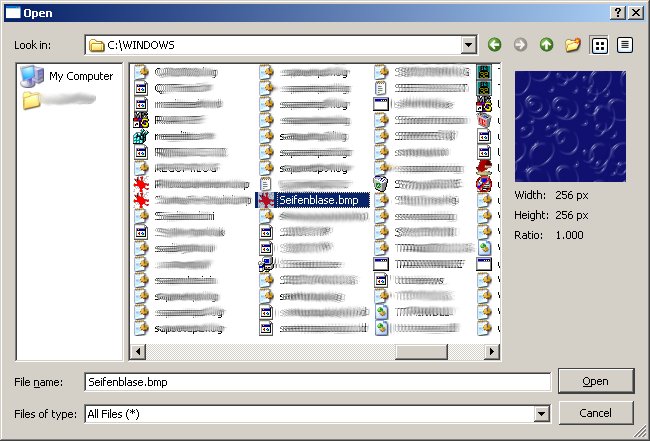Click the Height label in preview info
The height and width of the screenshot is (441, 650).
point(531,215)
